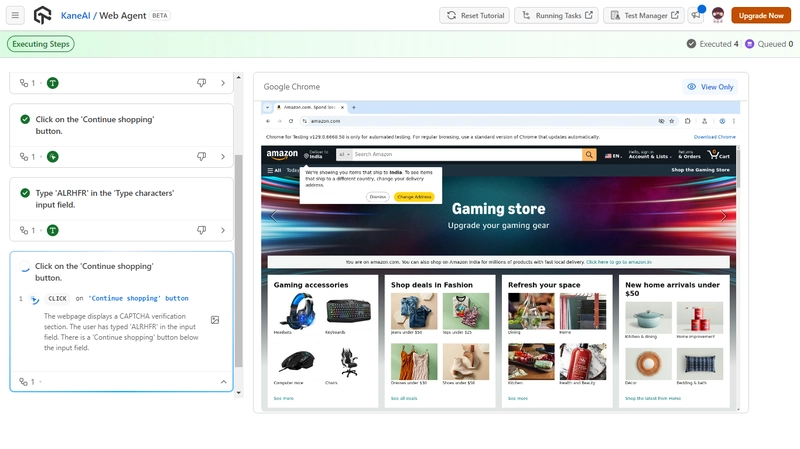
Task: Open the KaneAI breadcrumb link
Action: (x=76, y=16)
